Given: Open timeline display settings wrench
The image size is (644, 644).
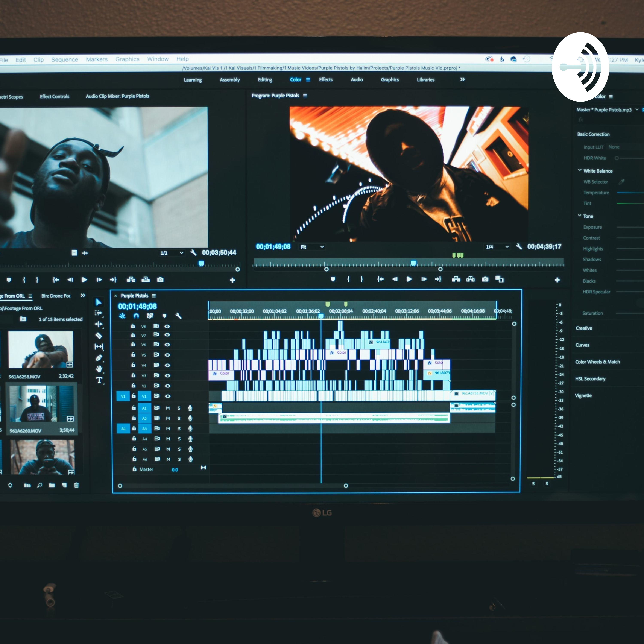Looking at the screenshot, I should pyautogui.click(x=178, y=316).
